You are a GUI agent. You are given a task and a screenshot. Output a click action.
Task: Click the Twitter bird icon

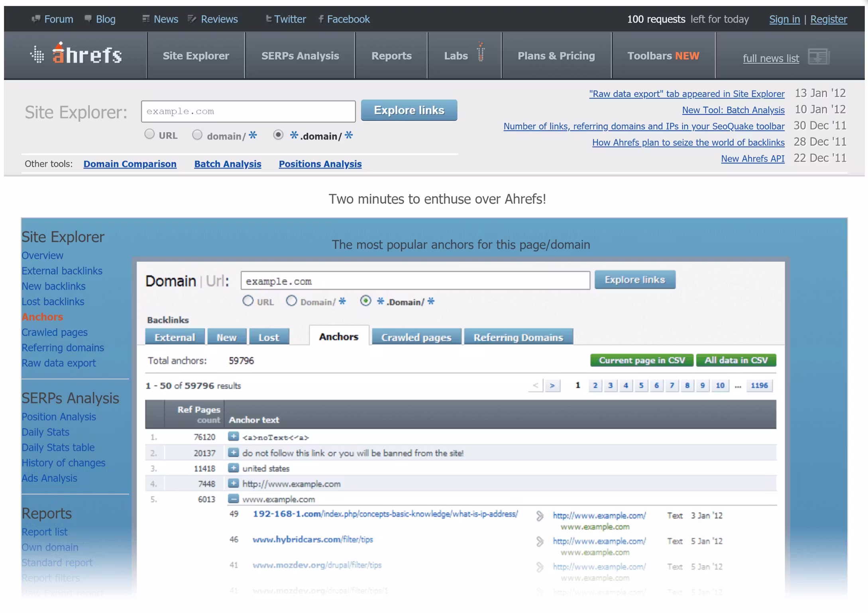tap(269, 18)
